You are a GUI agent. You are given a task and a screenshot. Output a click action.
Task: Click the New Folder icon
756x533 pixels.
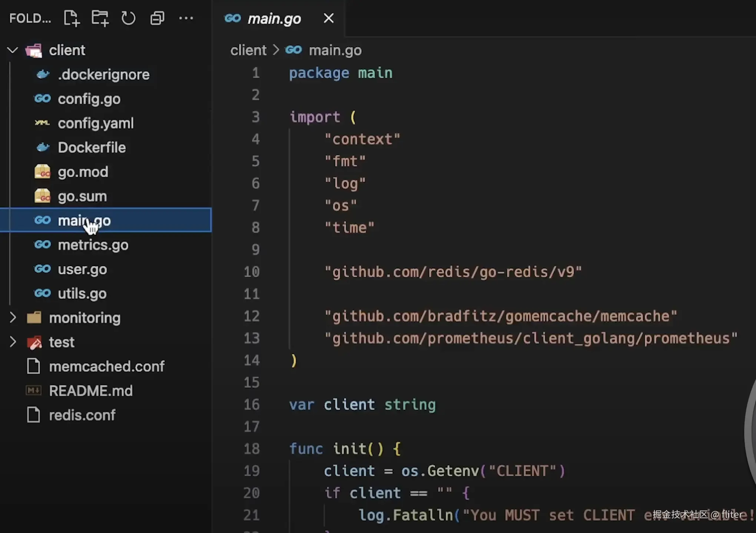click(100, 18)
